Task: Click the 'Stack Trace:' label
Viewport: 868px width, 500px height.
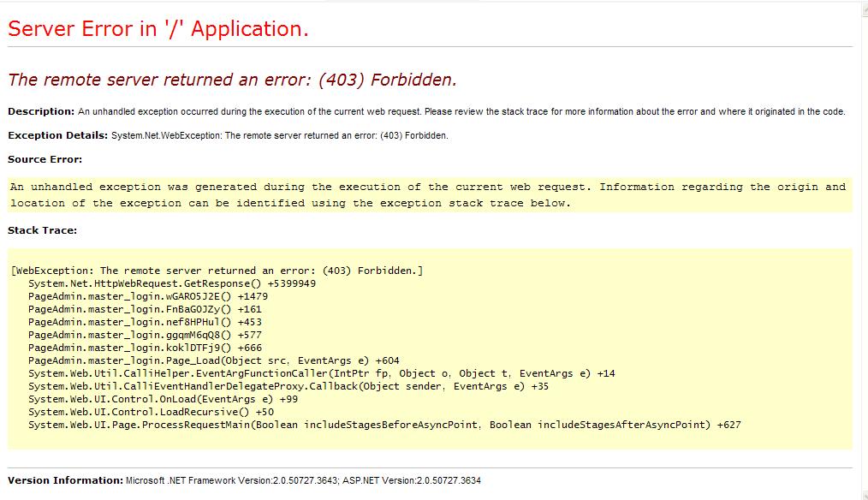Action: (x=42, y=230)
